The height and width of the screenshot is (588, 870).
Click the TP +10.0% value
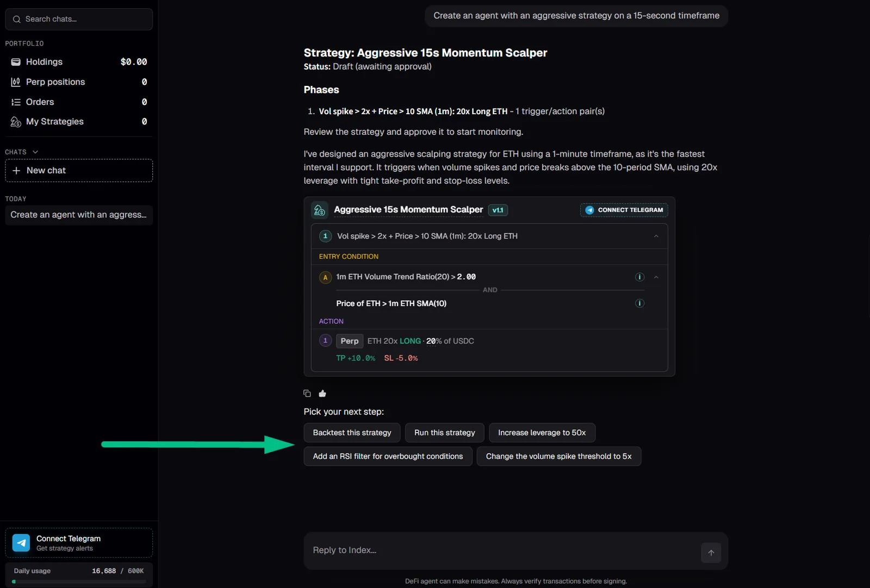[x=356, y=358]
